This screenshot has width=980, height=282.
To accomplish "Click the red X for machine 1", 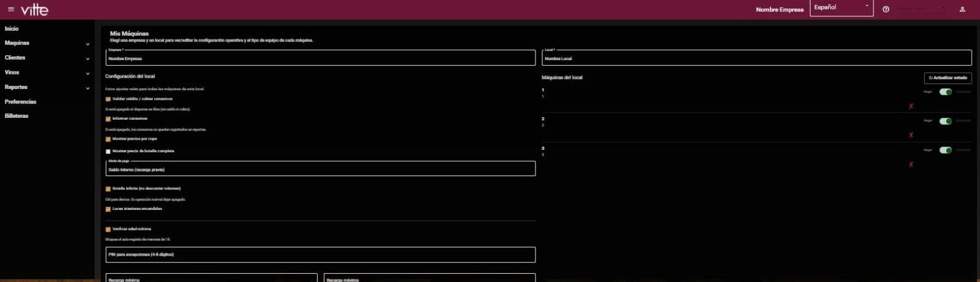I will (x=910, y=107).
